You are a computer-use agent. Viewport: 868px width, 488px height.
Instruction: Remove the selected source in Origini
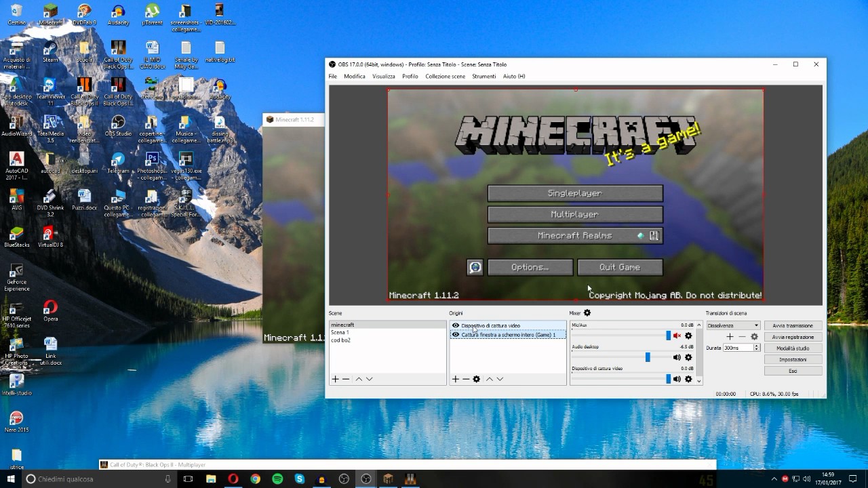466,379
